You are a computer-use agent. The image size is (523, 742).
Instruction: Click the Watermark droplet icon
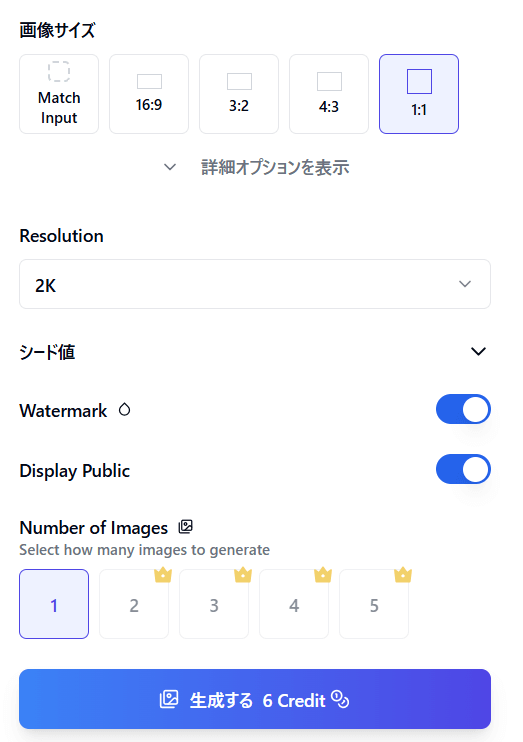(124, 409)
